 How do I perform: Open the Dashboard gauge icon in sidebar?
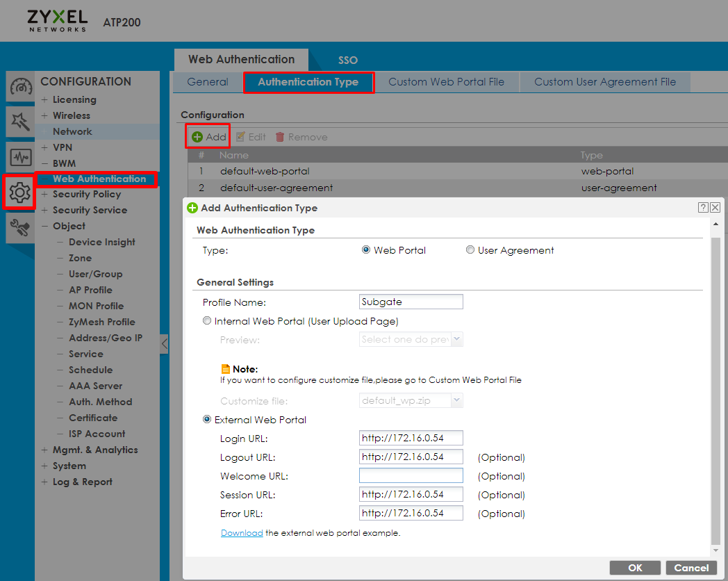tap(20, 86)
